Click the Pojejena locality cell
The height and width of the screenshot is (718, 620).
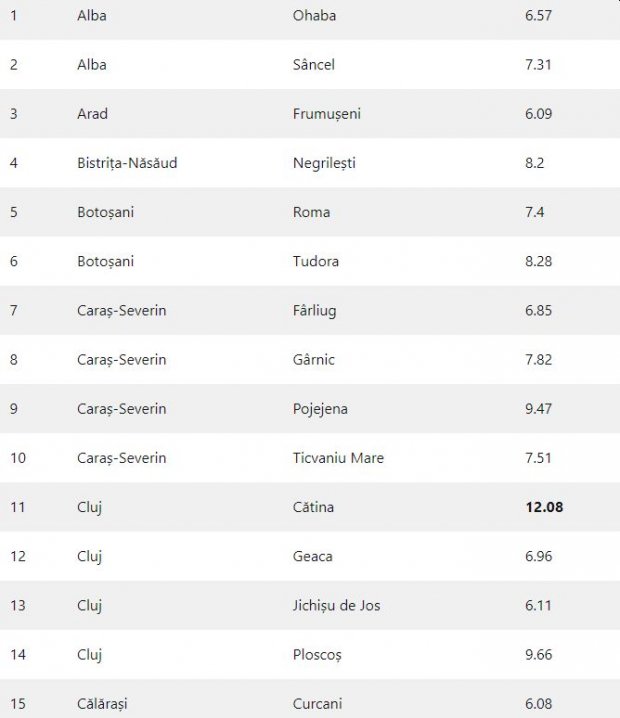point(320,409)
